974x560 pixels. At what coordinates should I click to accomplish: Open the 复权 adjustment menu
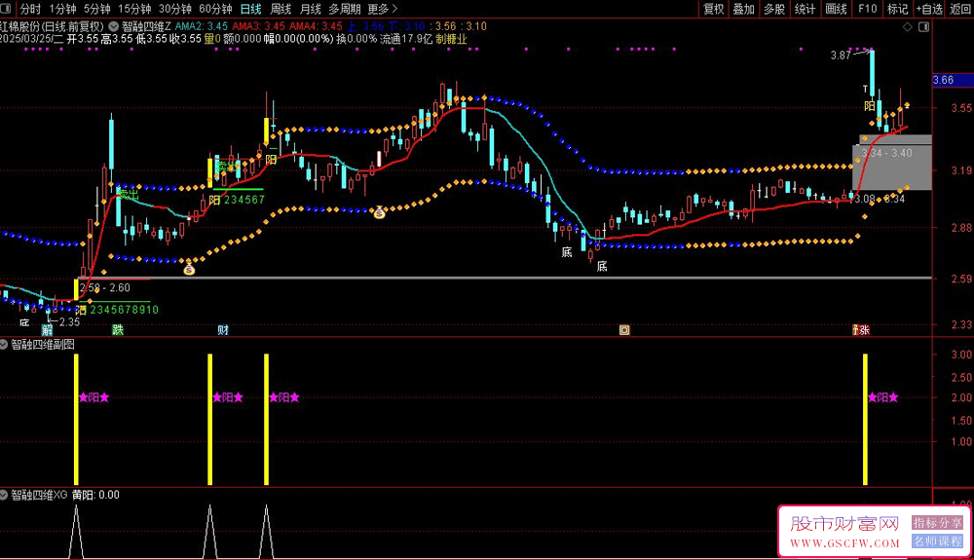[x=714, y=9]
